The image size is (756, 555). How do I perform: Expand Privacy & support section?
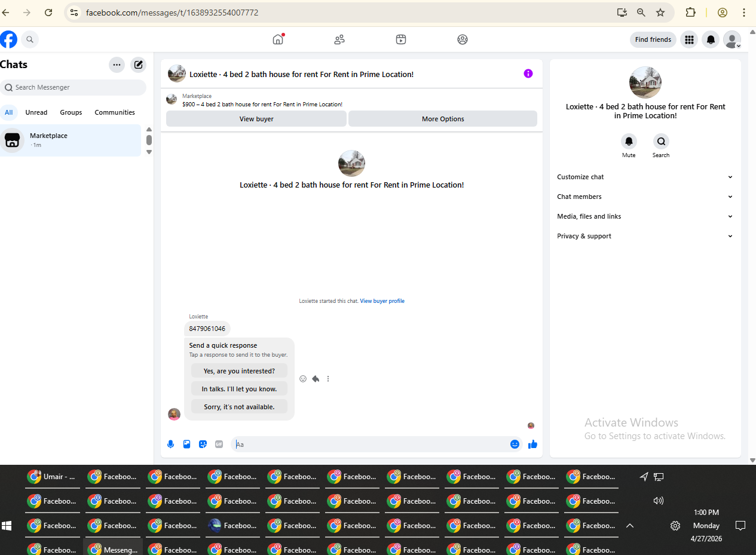[x=645, y=236]
